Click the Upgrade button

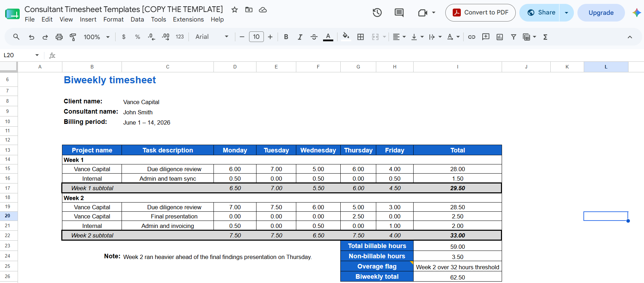click(x=601, y=13)
